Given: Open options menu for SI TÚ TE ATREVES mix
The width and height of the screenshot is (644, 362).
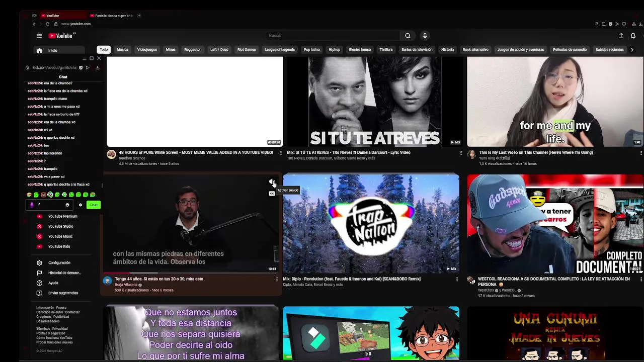Looking at the screenshot, I should pos(461,153).
